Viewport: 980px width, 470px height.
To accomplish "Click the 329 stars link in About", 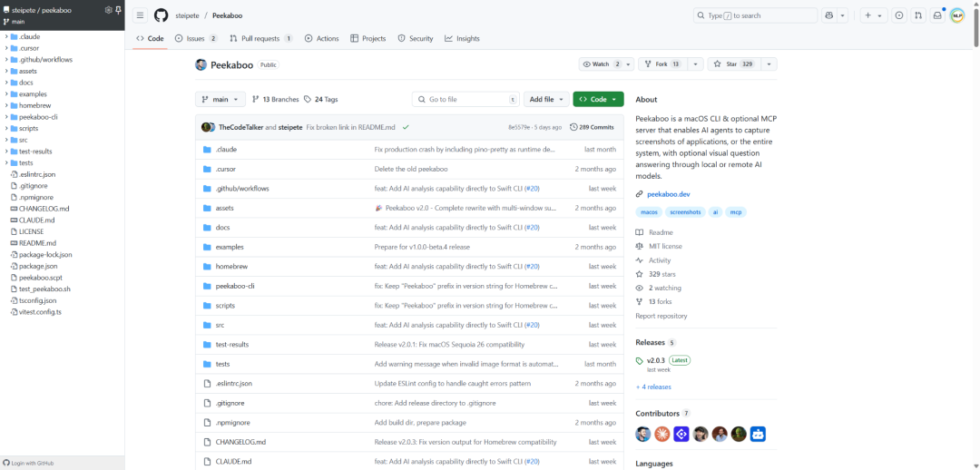I will click(661, 274).
